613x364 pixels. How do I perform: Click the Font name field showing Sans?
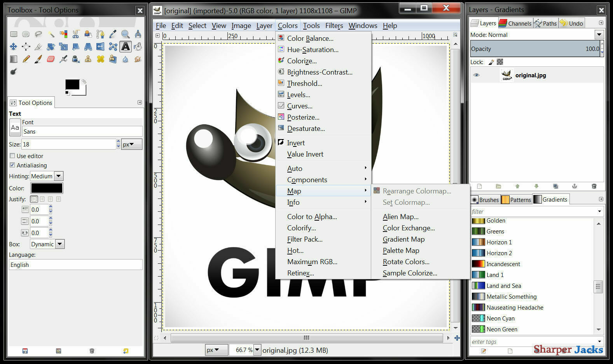[x=82, y=131]
